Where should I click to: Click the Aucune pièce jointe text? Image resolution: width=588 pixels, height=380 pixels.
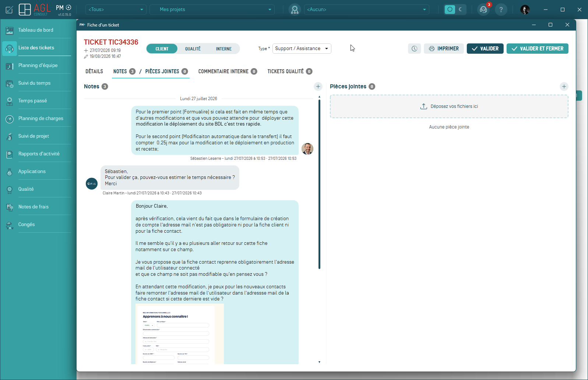tap(449, 127)
